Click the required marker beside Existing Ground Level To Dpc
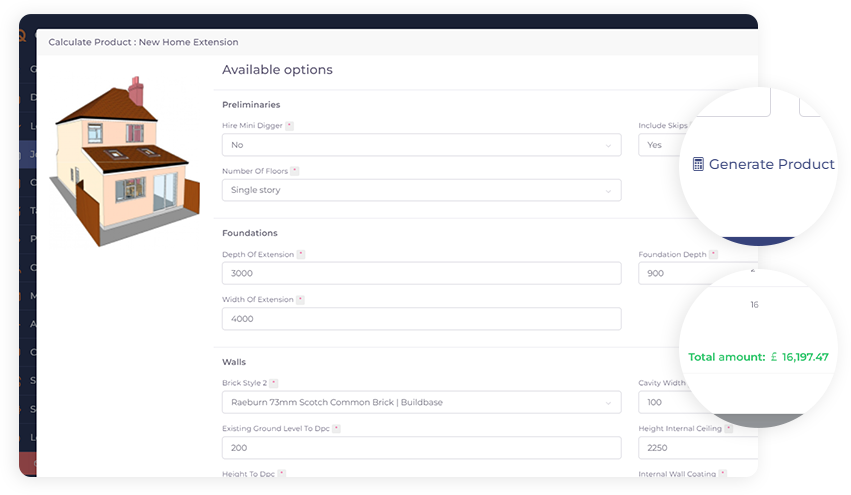851x495 pixels. (x=336, y=429)
